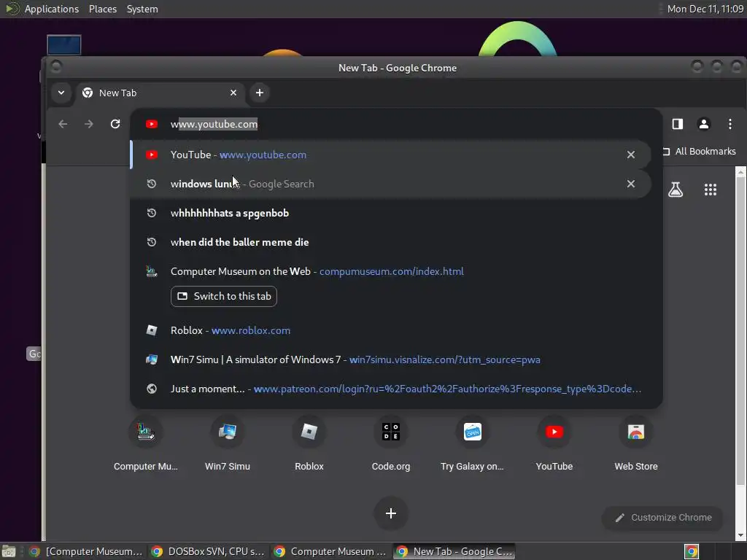Open the tab search dropdown chevron
The width and height of the screenshot is (747, 560).
click(61, 93)
